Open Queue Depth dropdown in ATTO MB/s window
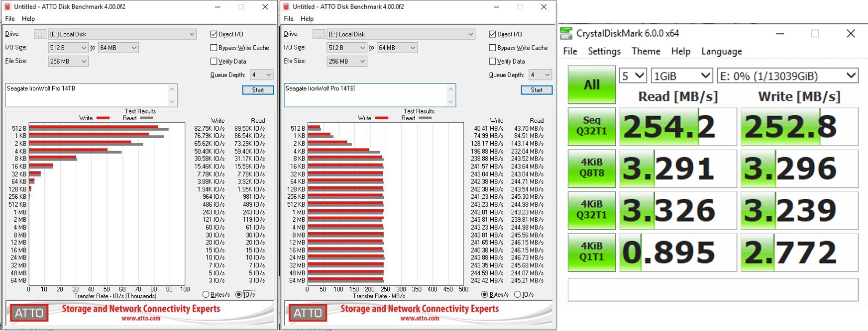 (540, 75)
